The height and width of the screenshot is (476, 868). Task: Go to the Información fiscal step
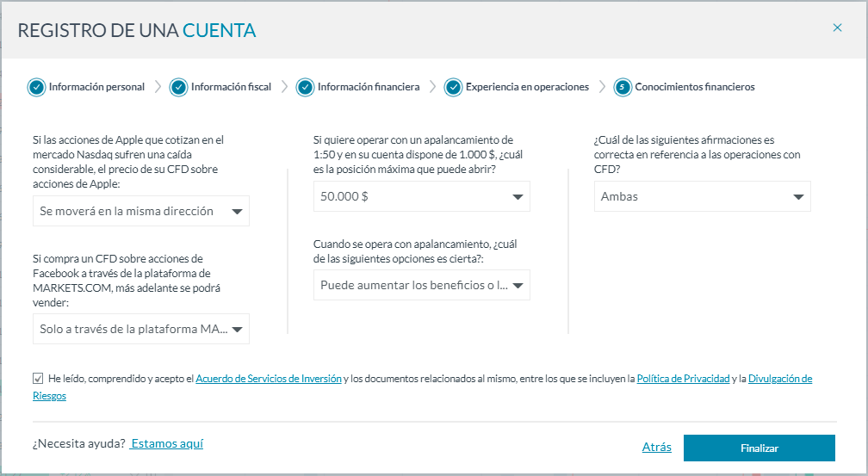(x=231, y=87)
